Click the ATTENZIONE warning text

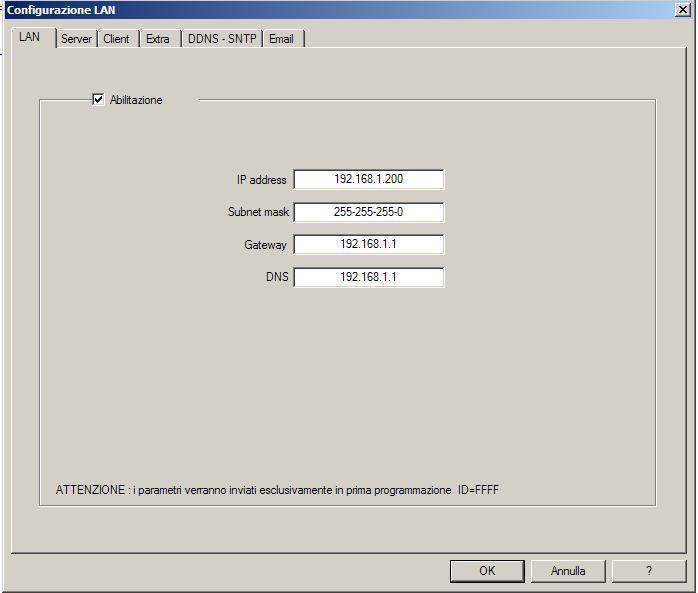(x=277, y=490)
